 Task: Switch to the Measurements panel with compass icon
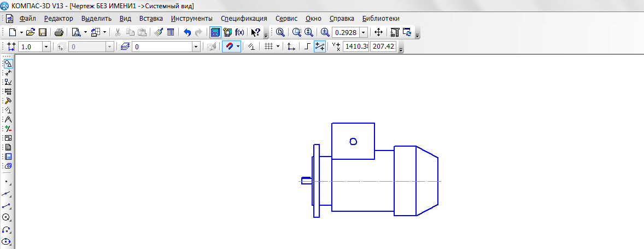[x=8, y=119]
